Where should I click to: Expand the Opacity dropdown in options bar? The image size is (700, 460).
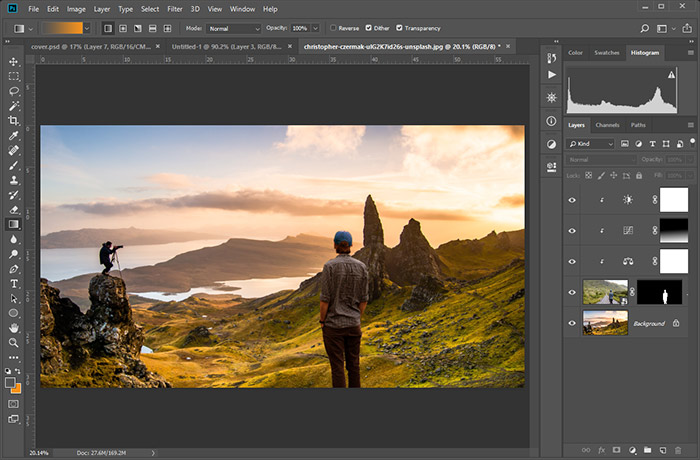click(x=317, y=28)
